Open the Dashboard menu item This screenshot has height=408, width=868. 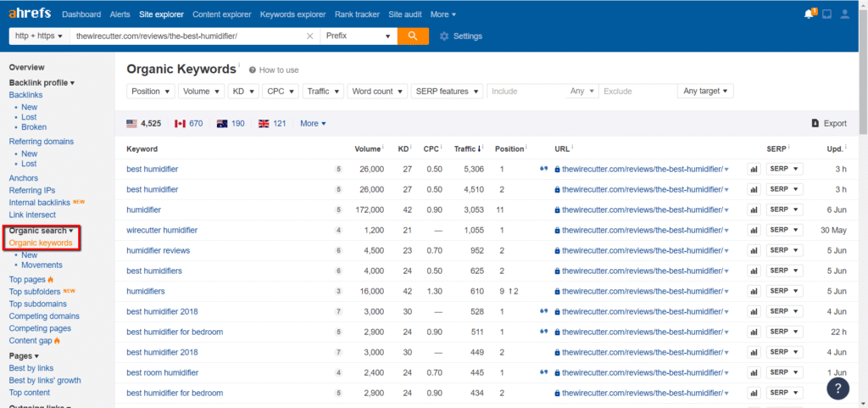tap(81, 14)
